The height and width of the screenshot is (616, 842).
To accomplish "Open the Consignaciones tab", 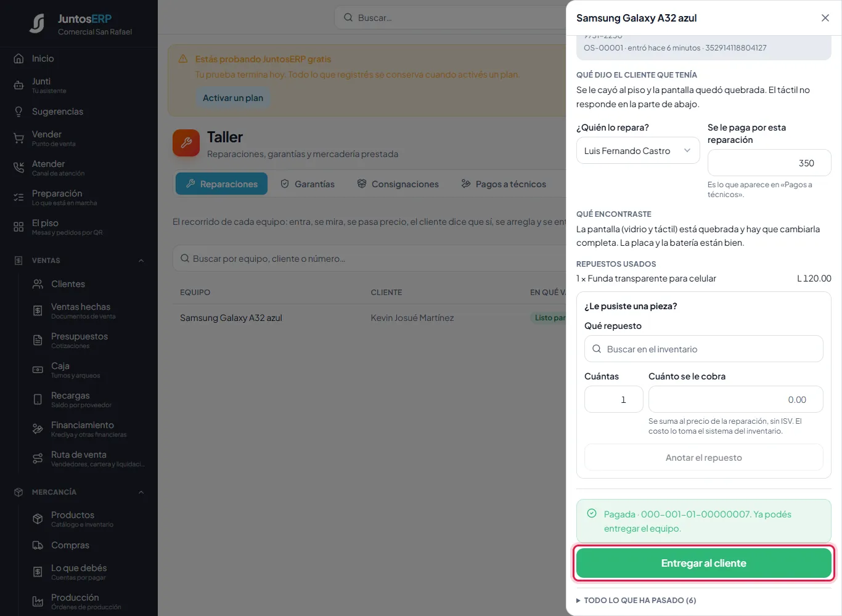I will click(x=398, y=184).
